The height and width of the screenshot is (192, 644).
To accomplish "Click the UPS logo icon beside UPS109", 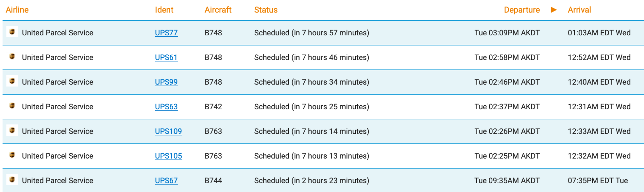I will pos(12,130).
